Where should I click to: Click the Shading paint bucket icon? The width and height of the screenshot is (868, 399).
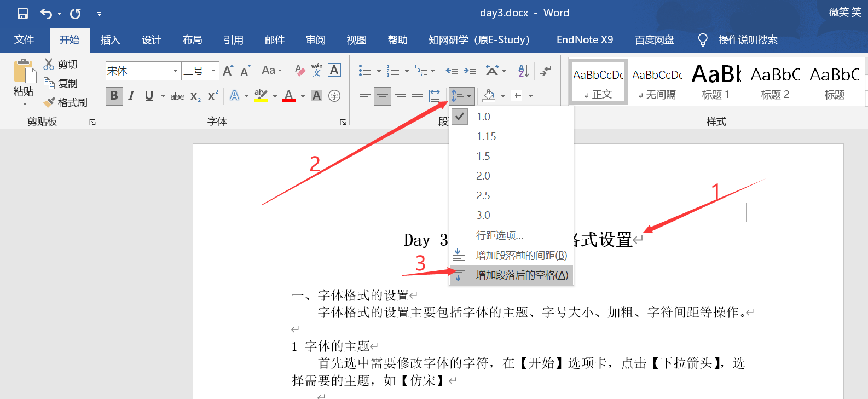[489, 96]
